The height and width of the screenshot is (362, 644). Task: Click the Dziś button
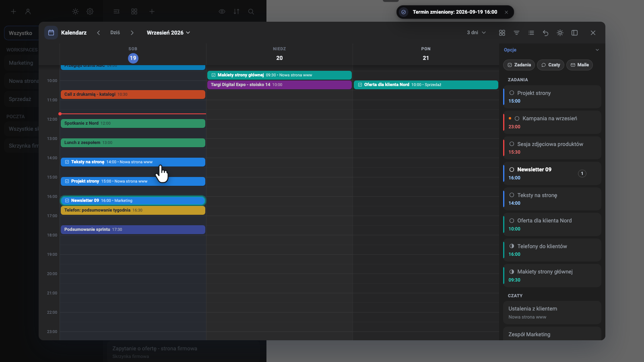115,33
